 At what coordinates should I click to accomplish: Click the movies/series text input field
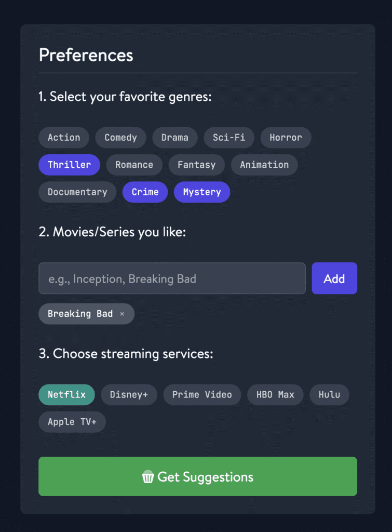coord(172,278)
